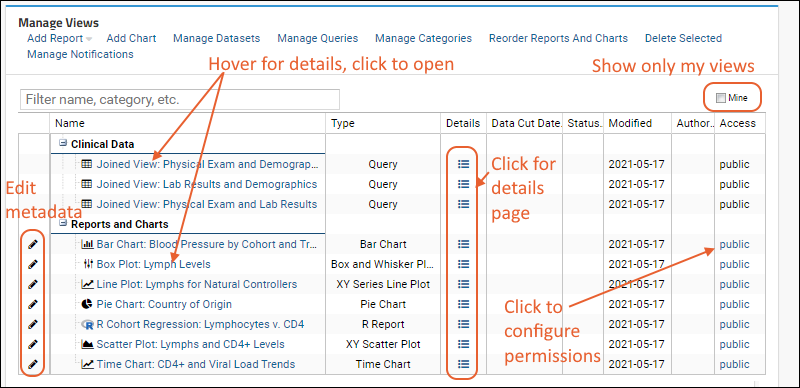Click the Access column header
Screen dimensions: 800x388
739,123
